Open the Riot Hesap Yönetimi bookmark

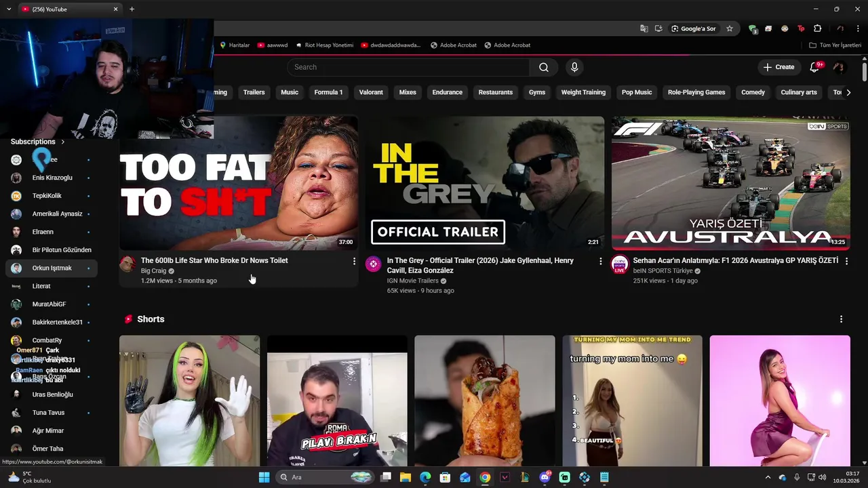[324, 45]
